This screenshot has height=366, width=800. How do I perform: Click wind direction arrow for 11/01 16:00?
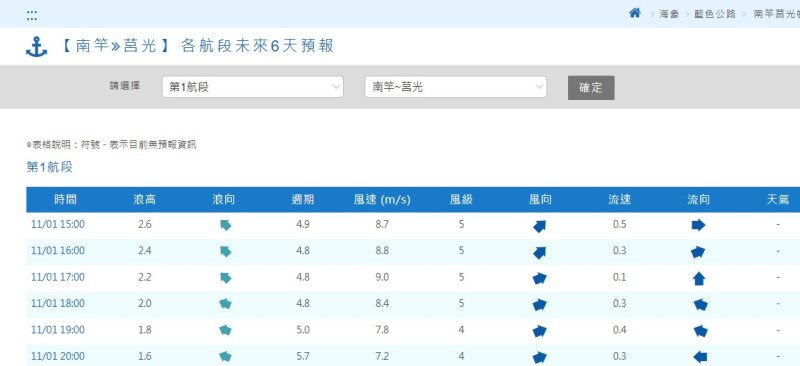pos(540,253)
